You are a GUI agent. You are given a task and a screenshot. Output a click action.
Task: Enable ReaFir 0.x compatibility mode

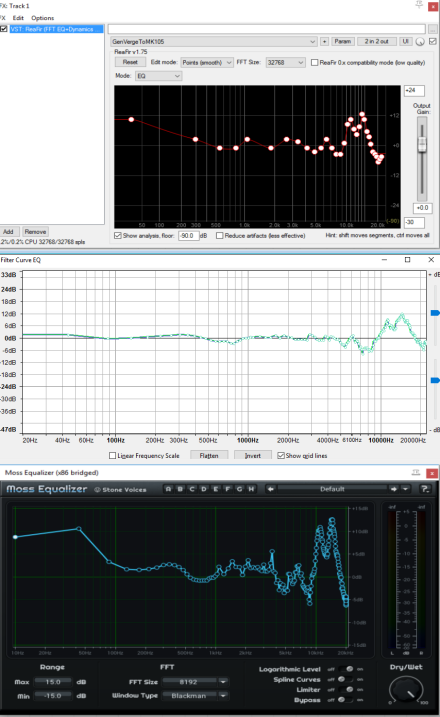[x=315, y=62]
